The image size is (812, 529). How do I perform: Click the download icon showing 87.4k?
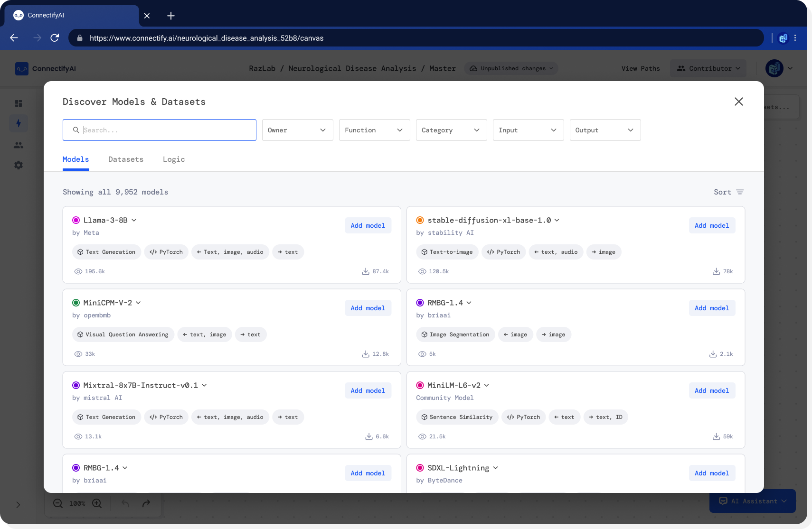point(366,271)
